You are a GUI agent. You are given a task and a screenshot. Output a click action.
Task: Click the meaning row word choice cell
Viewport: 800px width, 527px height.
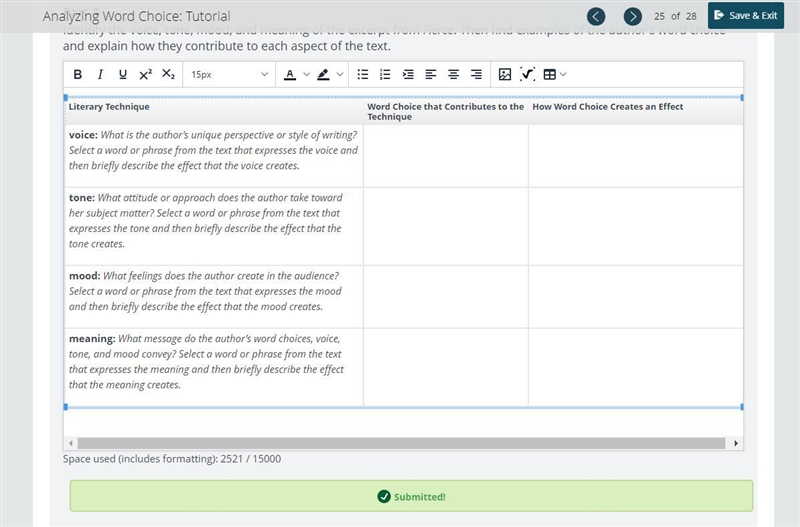pos(446,367)
